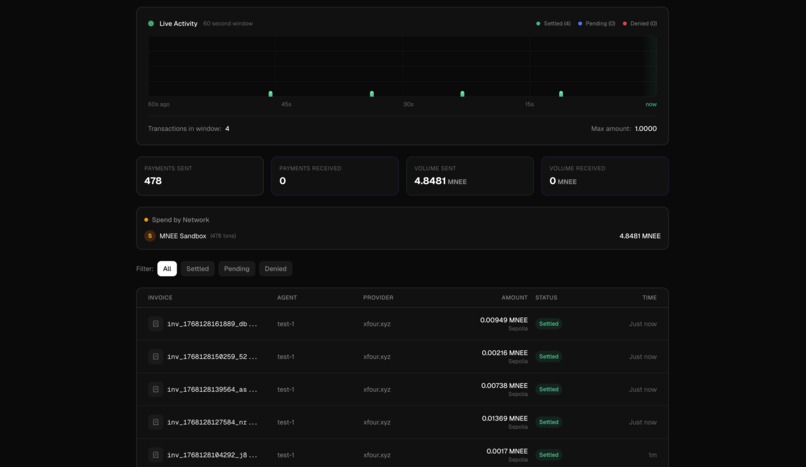
Task: Click the MNEE Sandbox network name
Action: click(x=182, y=236)
